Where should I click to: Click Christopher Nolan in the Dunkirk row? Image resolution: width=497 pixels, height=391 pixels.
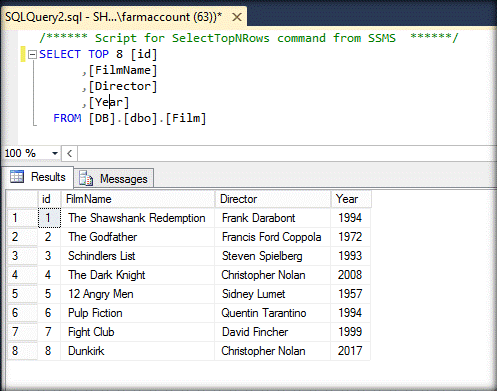coord(273,351)
